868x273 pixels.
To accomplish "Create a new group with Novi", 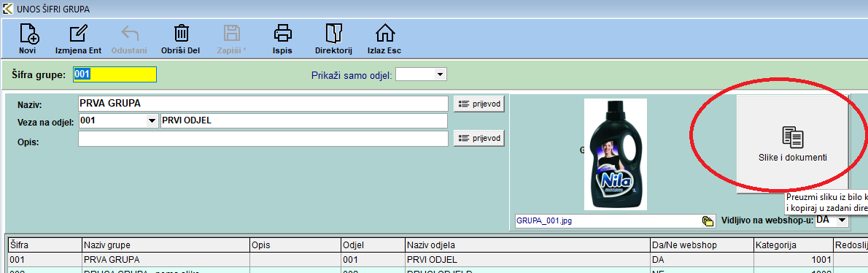I will click(28, 39).
